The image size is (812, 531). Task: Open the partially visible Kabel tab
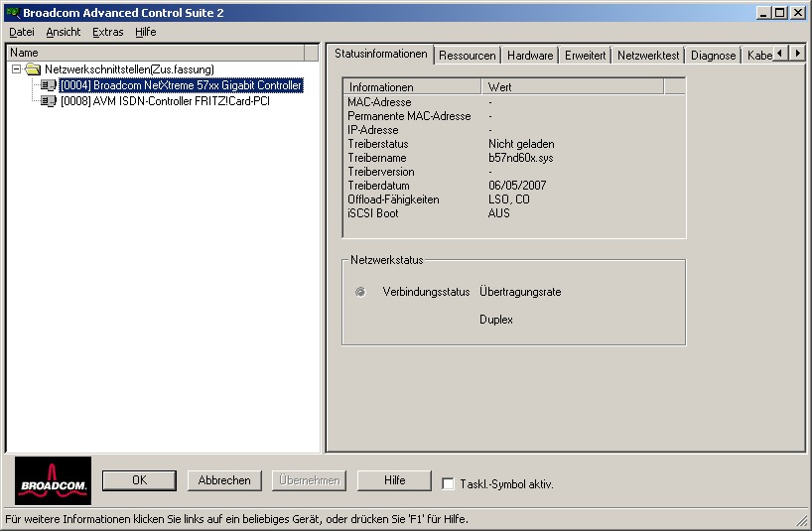(x=759, y=56)
